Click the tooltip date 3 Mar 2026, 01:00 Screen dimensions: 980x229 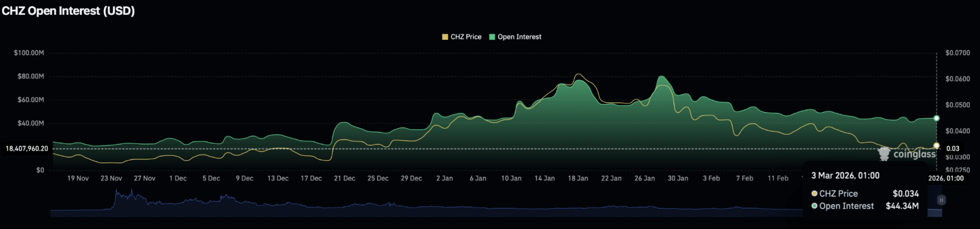click(845, 175)
